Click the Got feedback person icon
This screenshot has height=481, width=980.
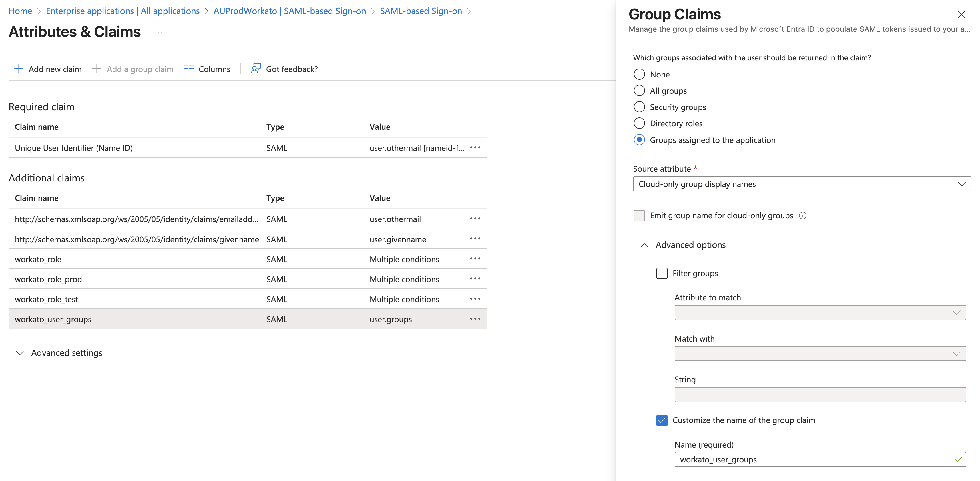[x=256, y=69]
